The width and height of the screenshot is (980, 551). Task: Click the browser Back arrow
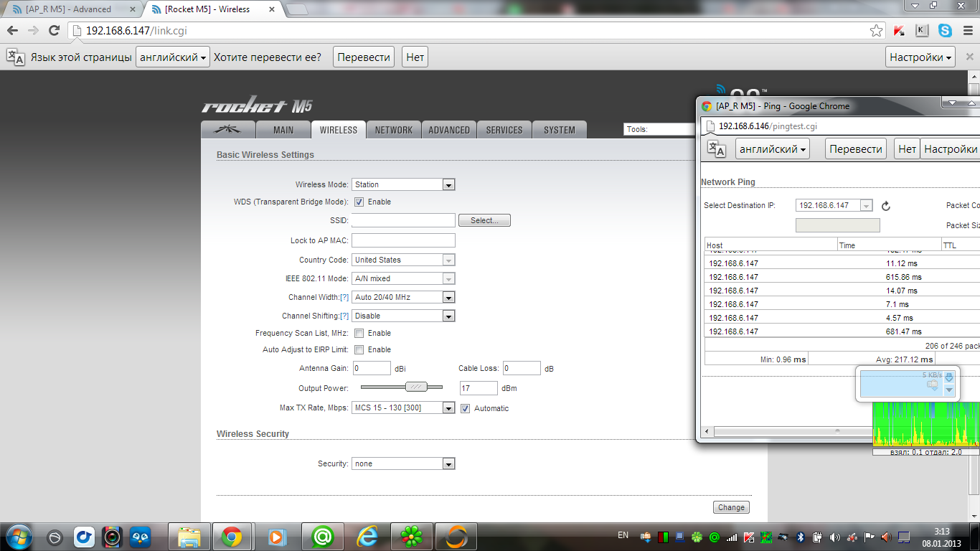pos(12,30)
